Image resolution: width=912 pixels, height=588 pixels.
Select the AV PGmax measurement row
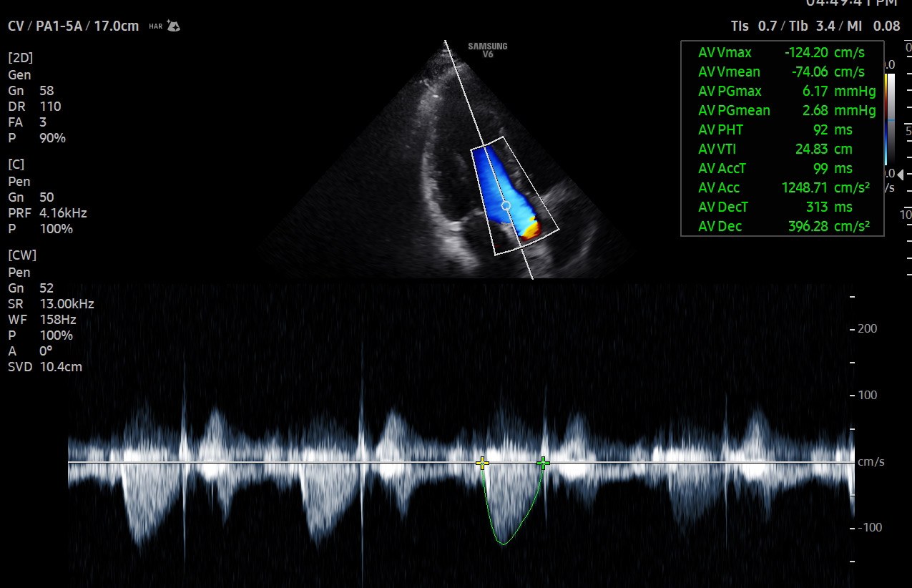pyautogui.click(x=787, y=91)
